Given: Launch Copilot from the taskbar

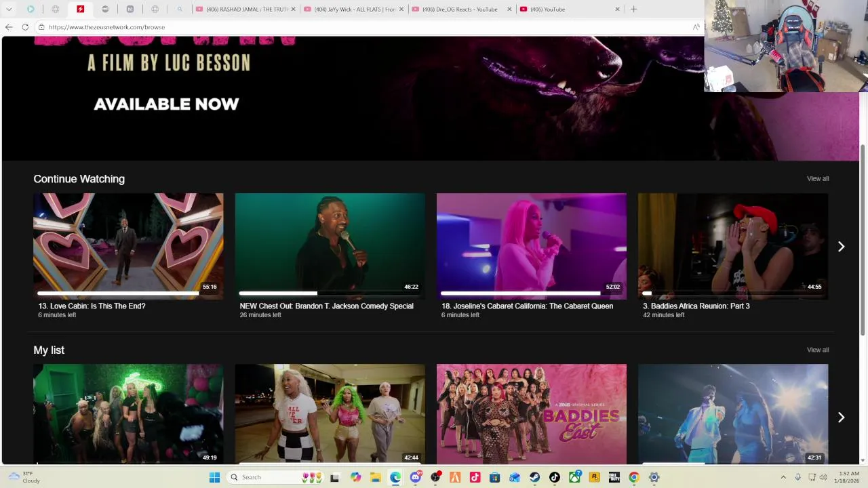Looking at the screenshot, I should pos(355,477).
